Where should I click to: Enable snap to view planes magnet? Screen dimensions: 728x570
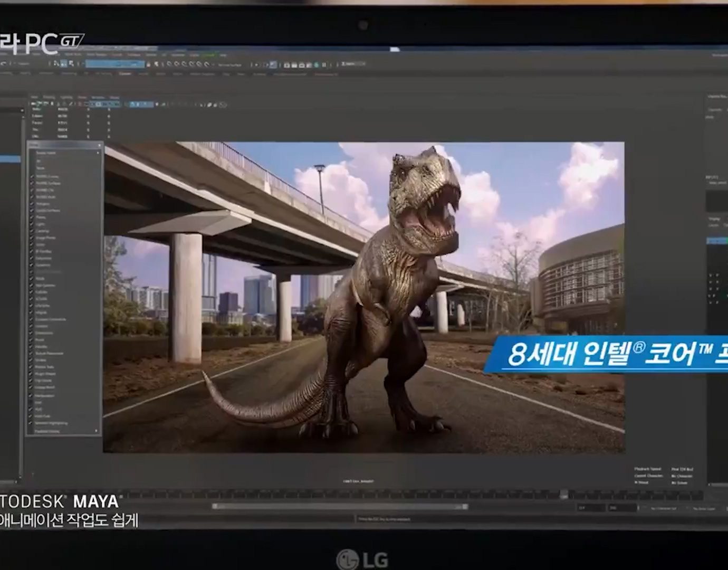click(x=199, y=64)
